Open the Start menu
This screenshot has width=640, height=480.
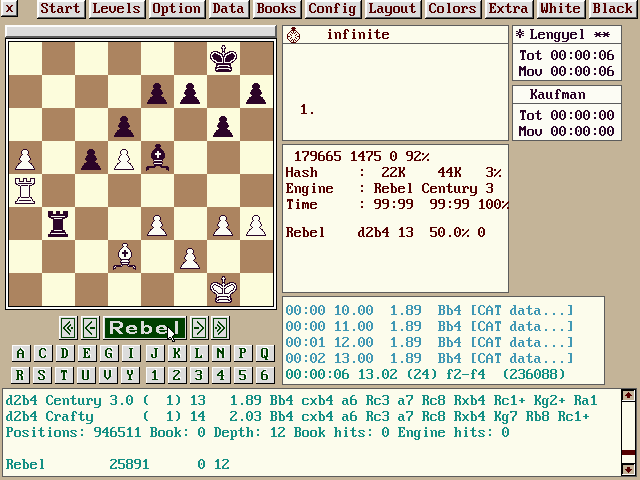[61, 9]
